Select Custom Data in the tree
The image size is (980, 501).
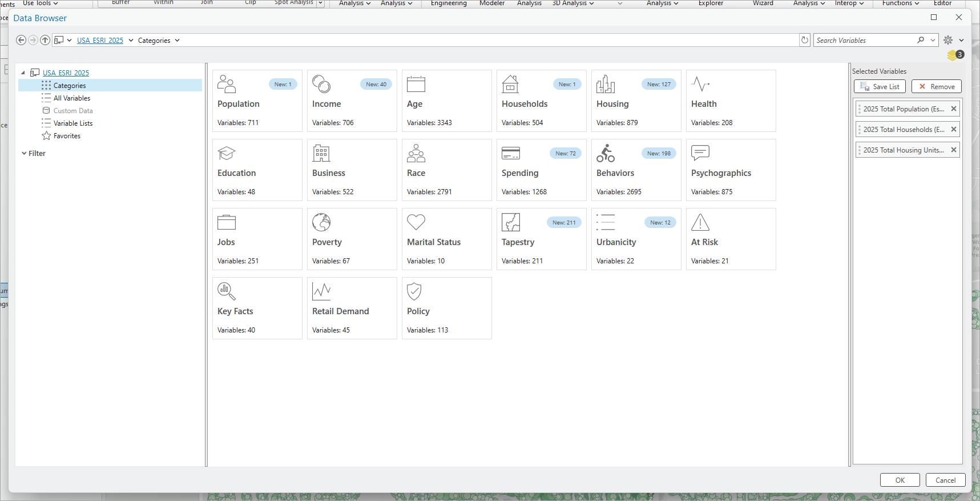pos(73,111)
